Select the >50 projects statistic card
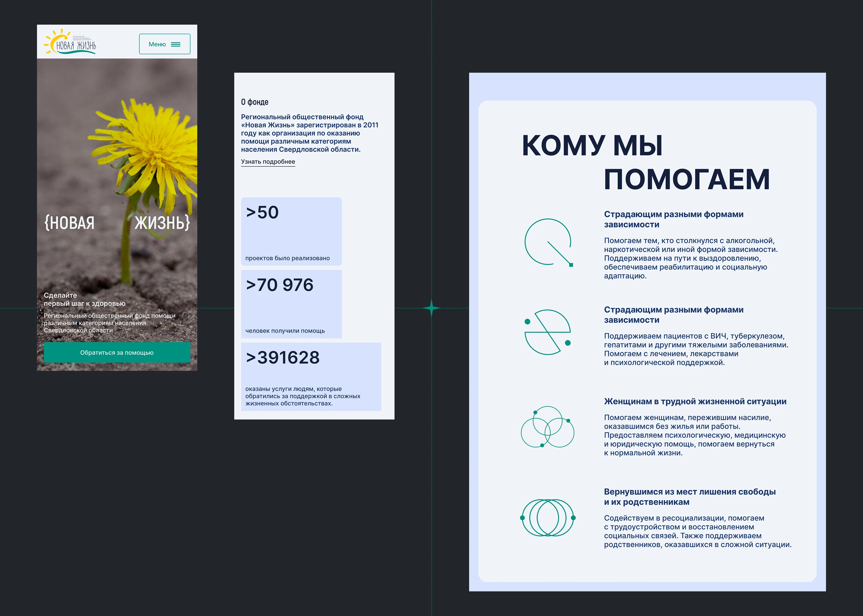The height and width of the screenshot is (616, 863). point(291,231)
